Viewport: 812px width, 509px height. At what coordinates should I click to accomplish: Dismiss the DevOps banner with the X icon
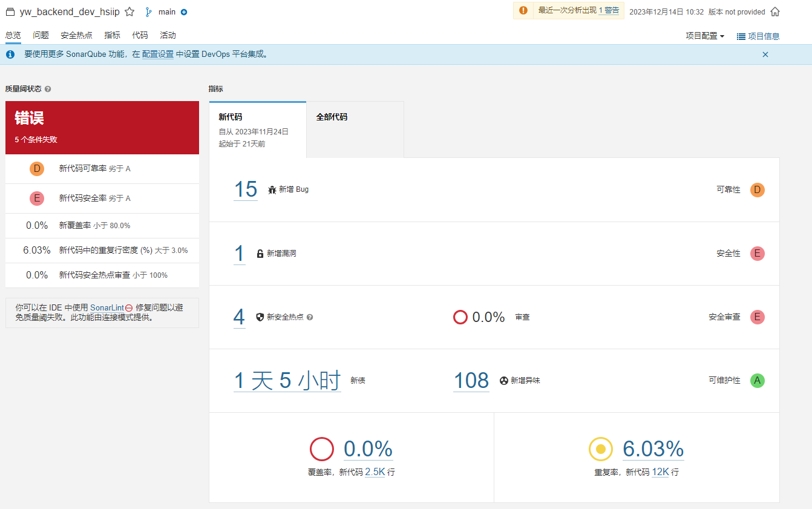point(765,54)
